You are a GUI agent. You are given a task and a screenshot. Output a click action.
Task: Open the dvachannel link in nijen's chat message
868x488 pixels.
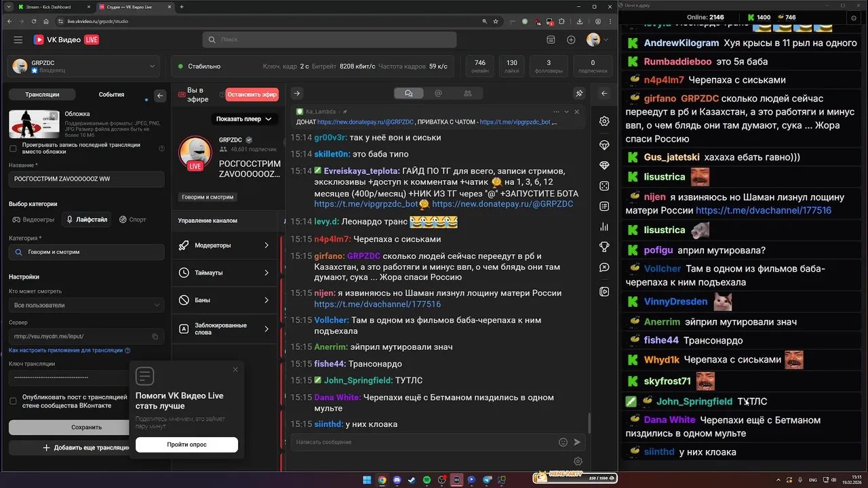378,304
